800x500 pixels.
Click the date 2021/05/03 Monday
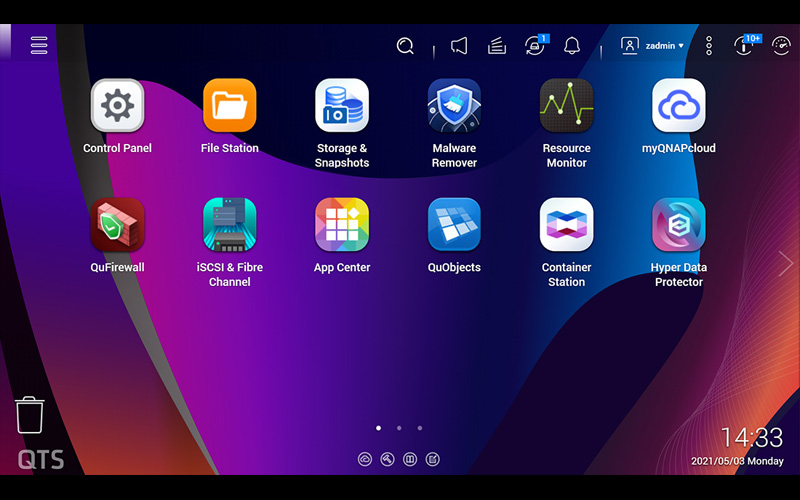(x=737, y=461)
